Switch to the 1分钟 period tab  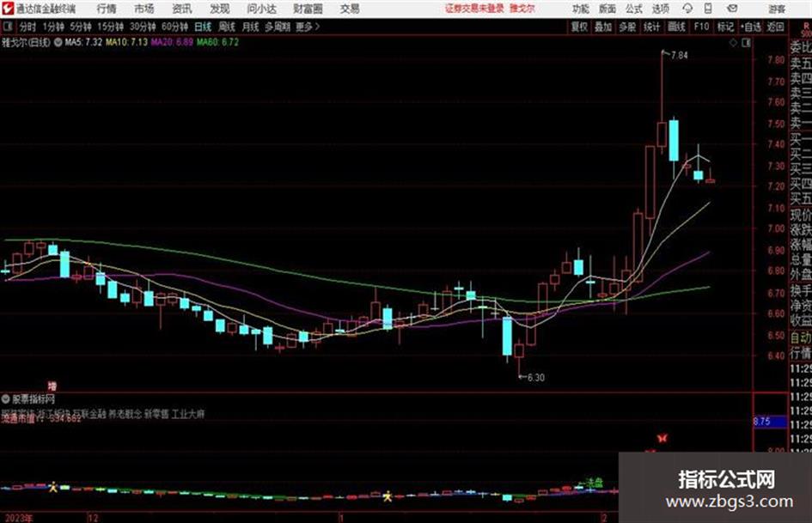point(53,27)
